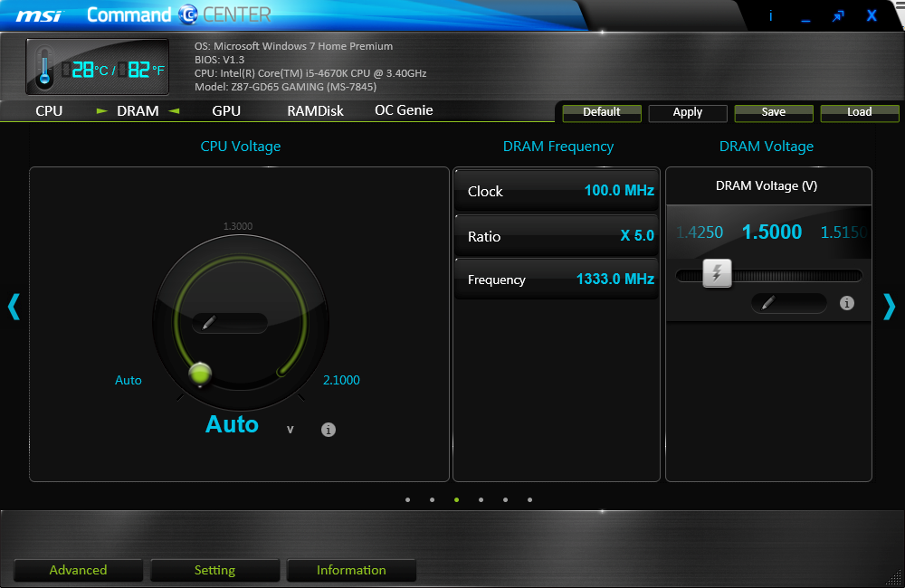
Task: Click the DRAM Voltage heading
Action: [767, 147]
